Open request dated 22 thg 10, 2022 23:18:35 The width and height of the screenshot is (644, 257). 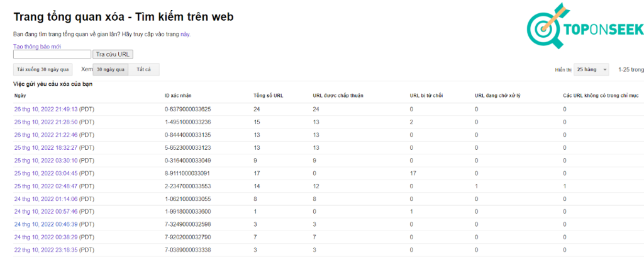pyautogui.click(x=45, y=250)
